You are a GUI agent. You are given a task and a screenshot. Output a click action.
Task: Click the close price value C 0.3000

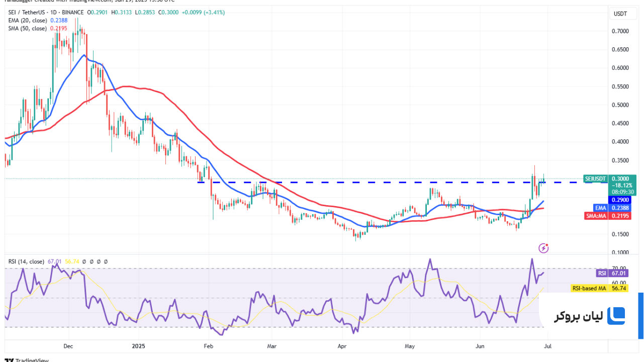click(x=169, y=12)
